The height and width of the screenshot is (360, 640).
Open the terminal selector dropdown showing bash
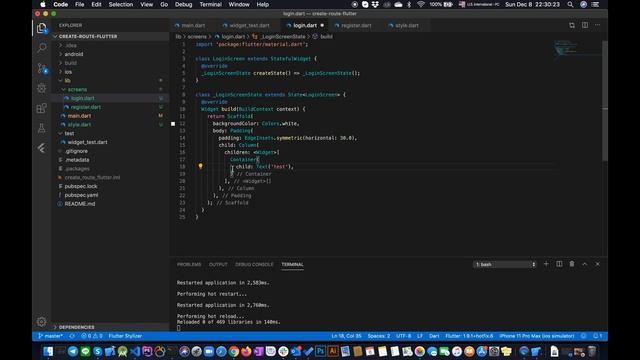505,264
